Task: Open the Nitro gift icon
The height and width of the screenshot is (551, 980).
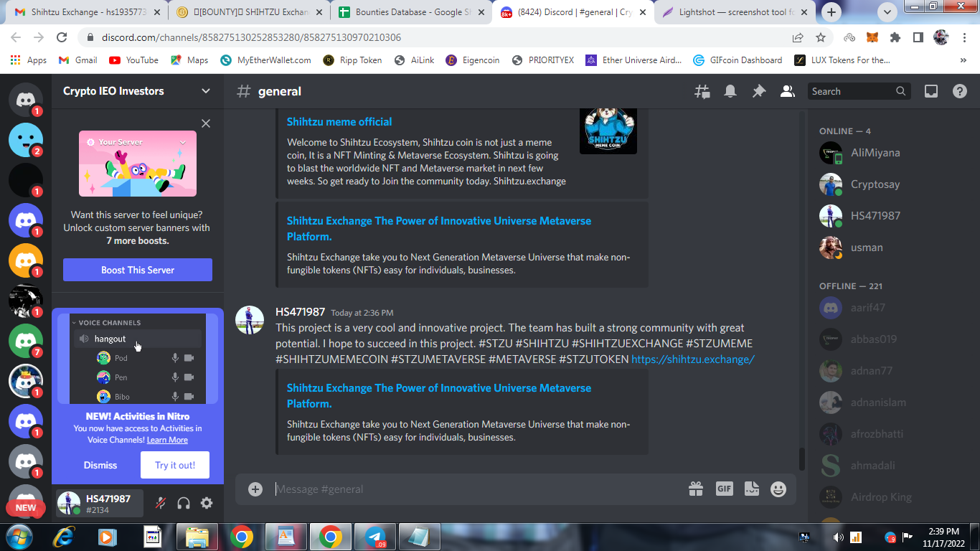Action: click(x=696, y=489)
